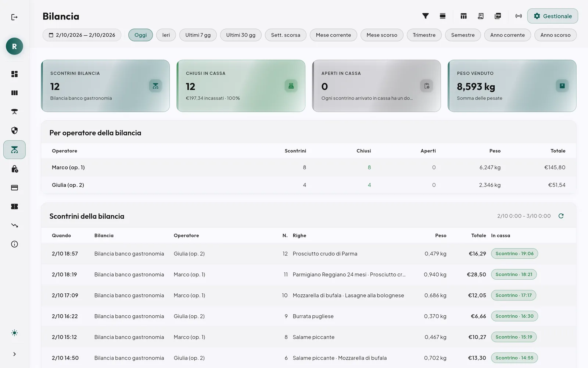This screenshot has width=588, height=368.
Task: Open the Scontrini Bilancia summary card
Action: tap(105, 86)
